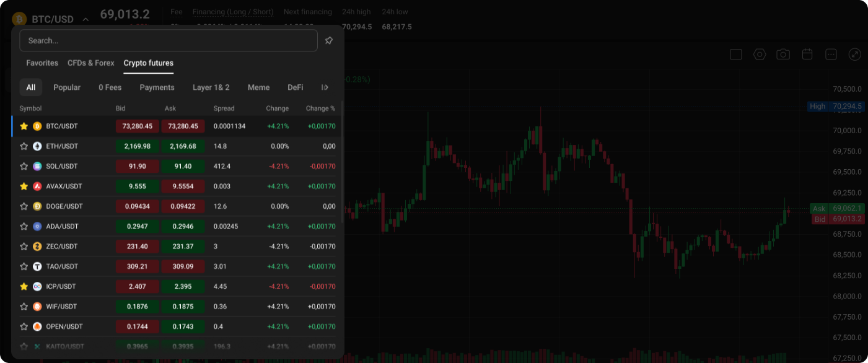868x363 pixels.
Task: Click inside the Search field
Action: pos(169,40)
